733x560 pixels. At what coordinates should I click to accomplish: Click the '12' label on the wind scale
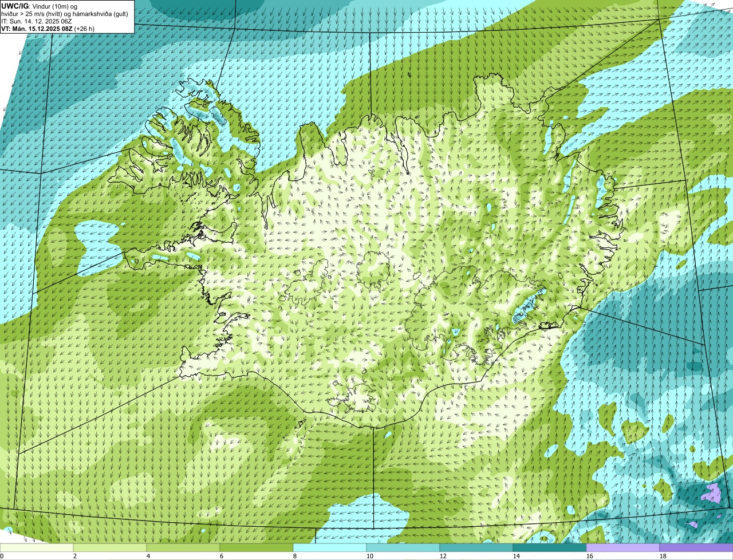[x=443, y=556]
